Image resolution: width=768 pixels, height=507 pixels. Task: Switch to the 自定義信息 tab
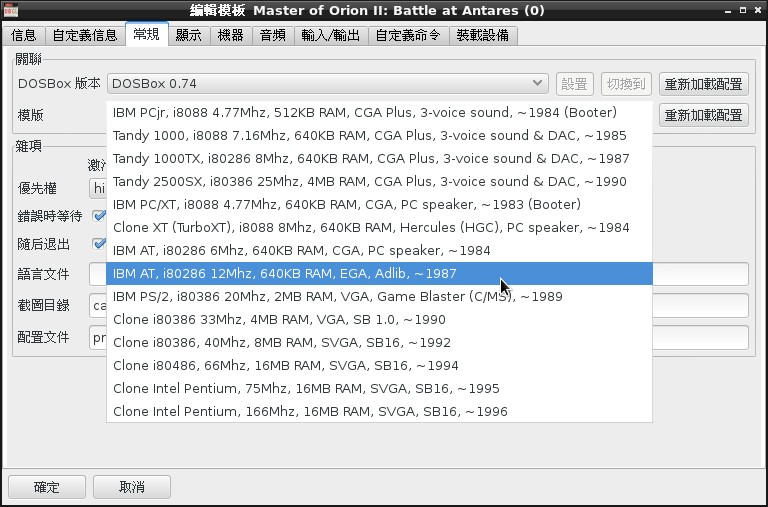coord(85,35)
